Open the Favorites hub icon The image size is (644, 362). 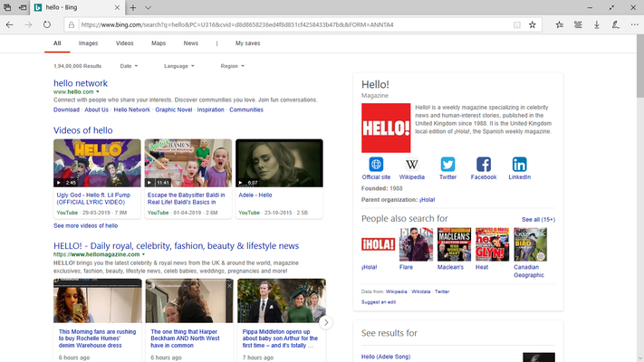tap(560, 24)
